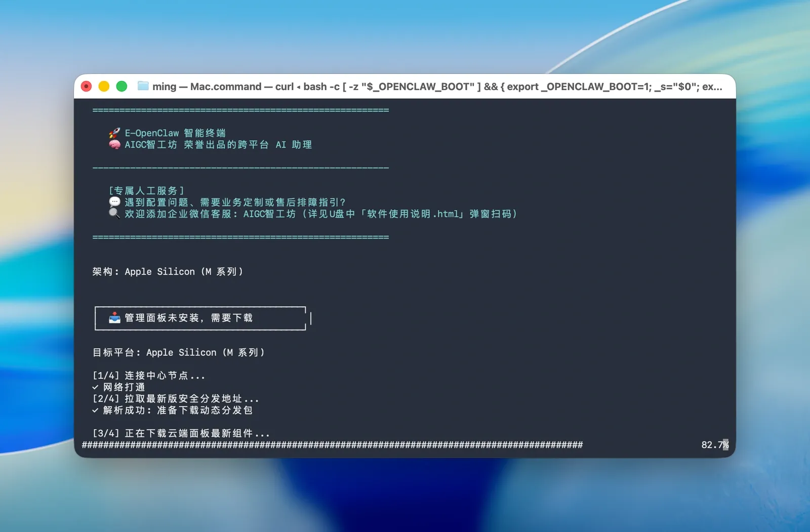Click the heading "[专属人工服务]"
810x532 pixels.
(x=146, y=191)
